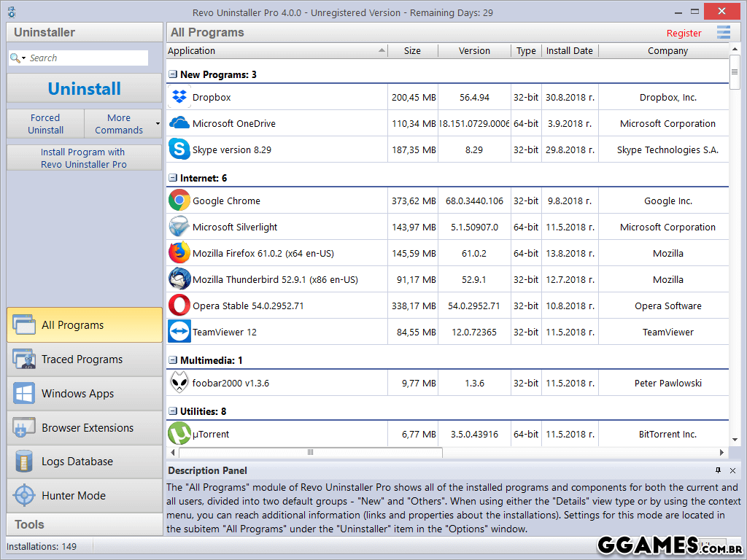Click the Mozilla Firefox icon
The height and width of the screenshot is (560, 747).
coord(179,253)
